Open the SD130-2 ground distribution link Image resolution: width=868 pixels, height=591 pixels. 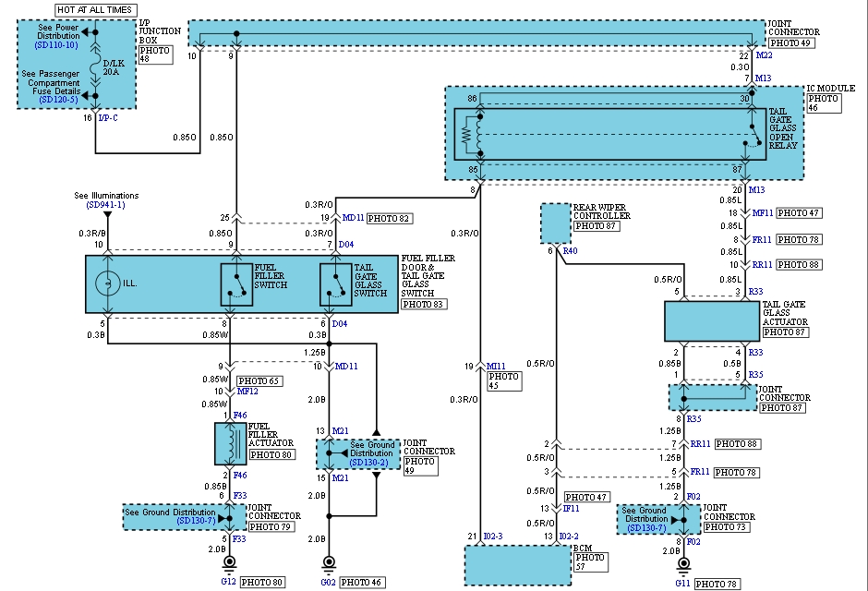(x=372, y=462)
